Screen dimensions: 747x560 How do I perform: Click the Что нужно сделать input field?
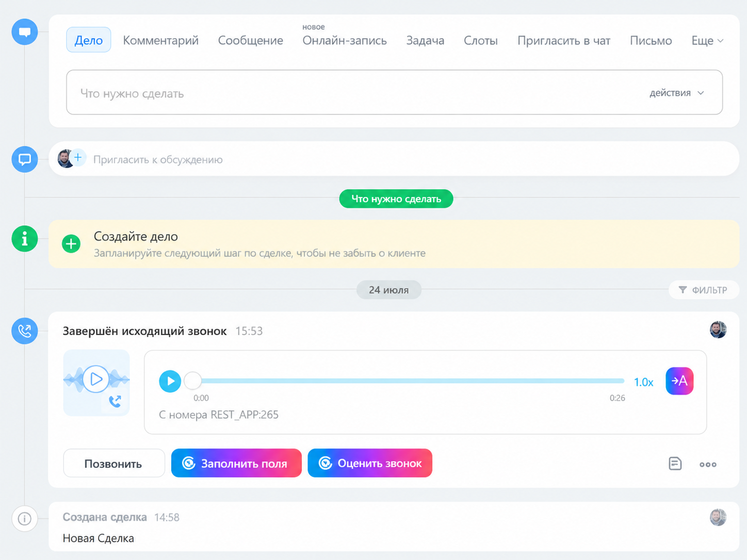(394, 92)
